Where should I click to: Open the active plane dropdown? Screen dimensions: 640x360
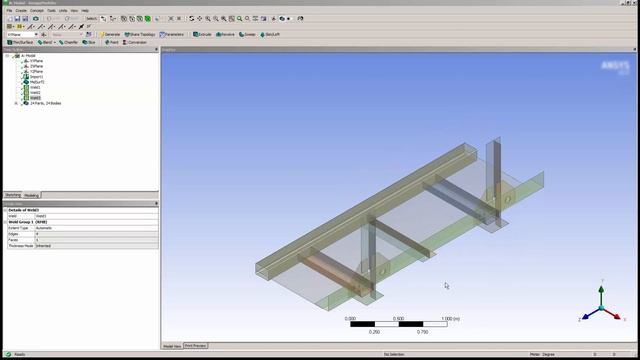(x=36, y=35)
